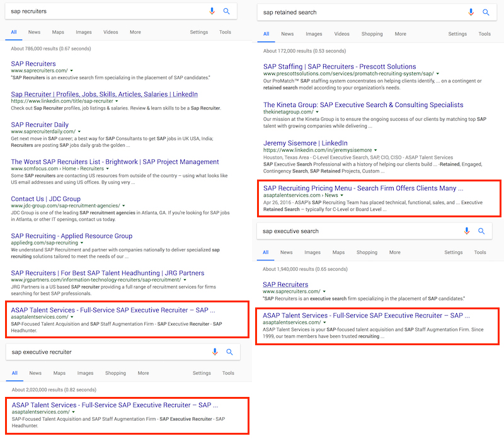This screenshot has width=504, height=441.
Task: Open 'Jeremy Sisemore | LinkedIn' result
Action: click(306, 143)
